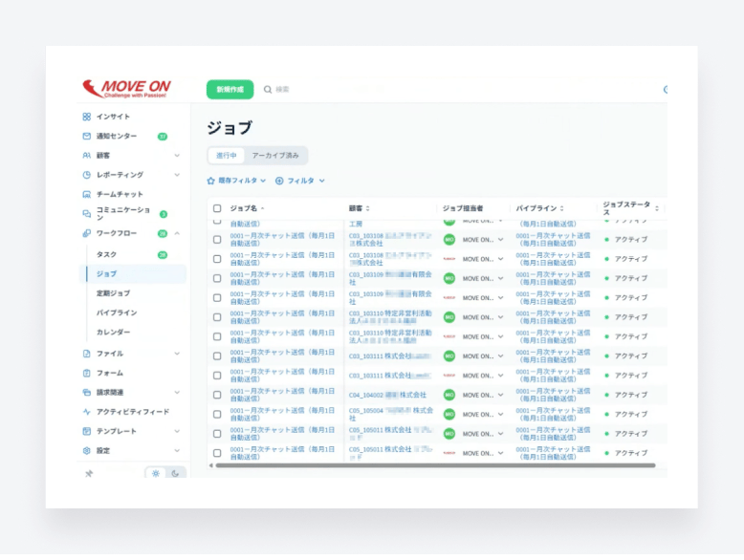Sort by パイプライン column arrows
This screenshot has width=744, height=560.
pyautogui.click(x=561, y=208)
